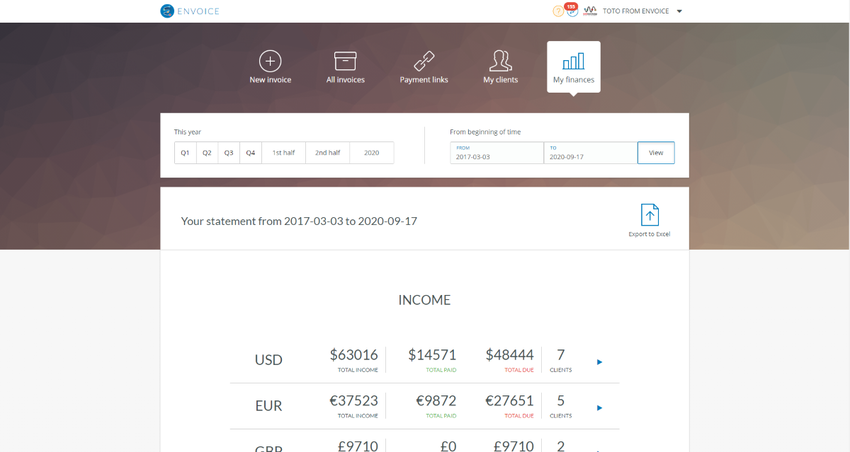Click the company logo avatar
This screenshot has height=452, width=850.
point(590,11)
